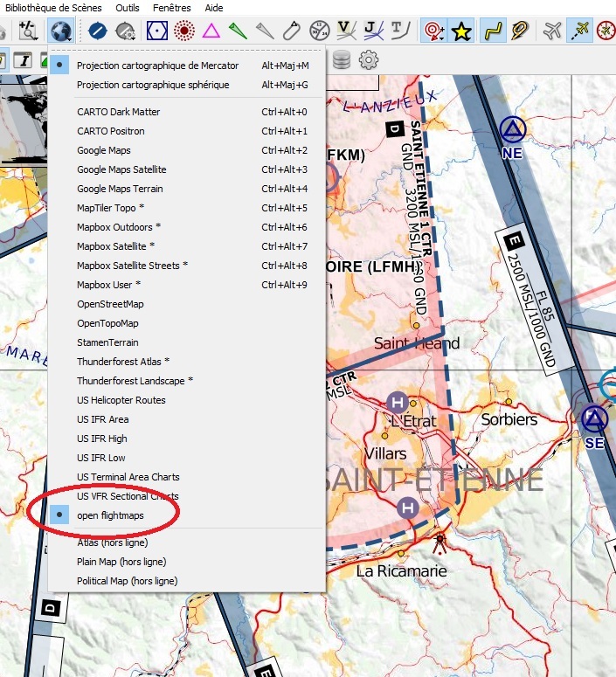
Task: Click the heliport H symbol south of Villars
Action: click(x=408, y=508)
